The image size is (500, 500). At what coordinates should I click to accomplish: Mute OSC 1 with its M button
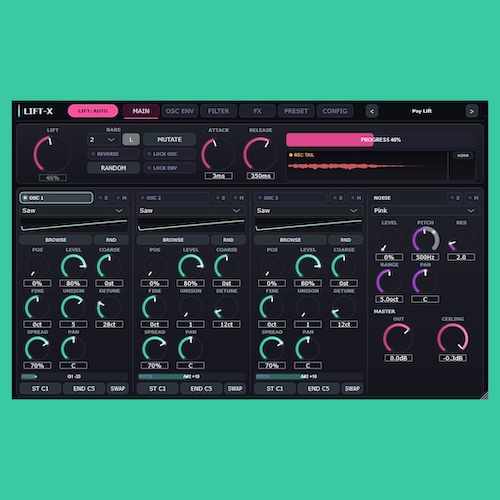pyautogui.click(x=121, y=198)
